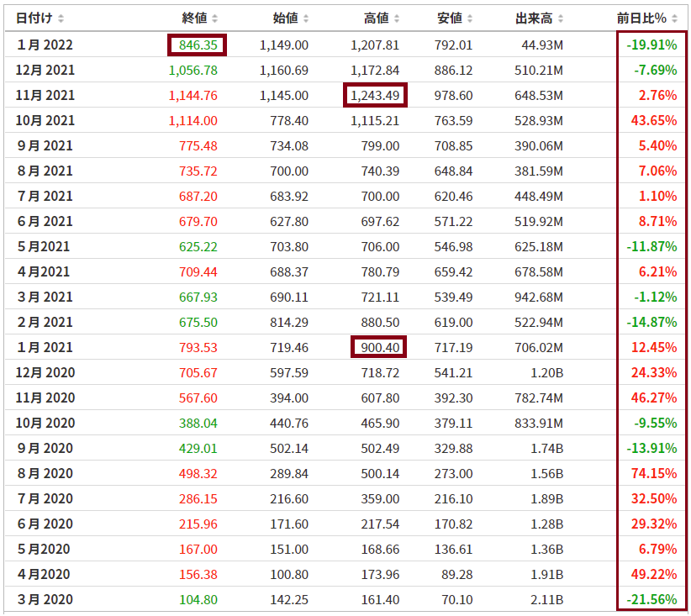Select the 1月 2022 date cell

(x=45, y=45)
